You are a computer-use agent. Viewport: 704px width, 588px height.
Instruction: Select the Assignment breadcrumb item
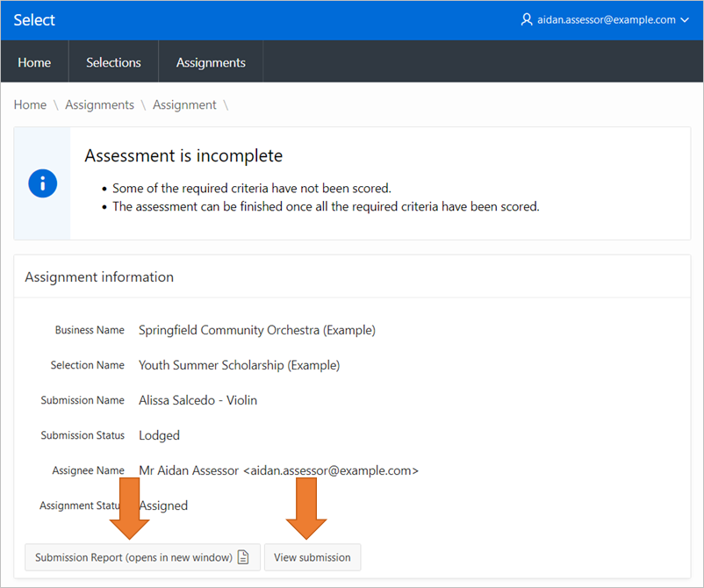point(184,104)
